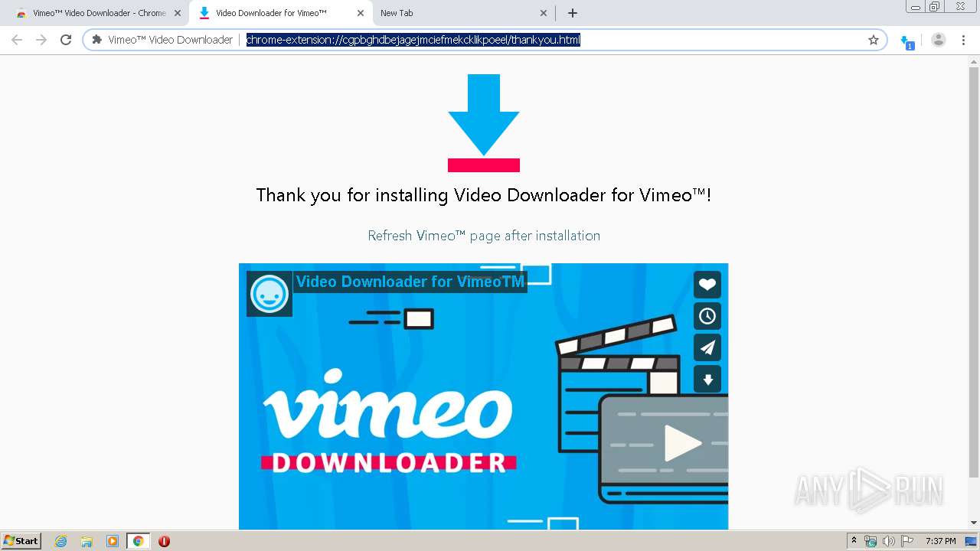The width and height of the screenshot is (980, 551).
Task: Go back to the previous page
Action: coord(17,40)
